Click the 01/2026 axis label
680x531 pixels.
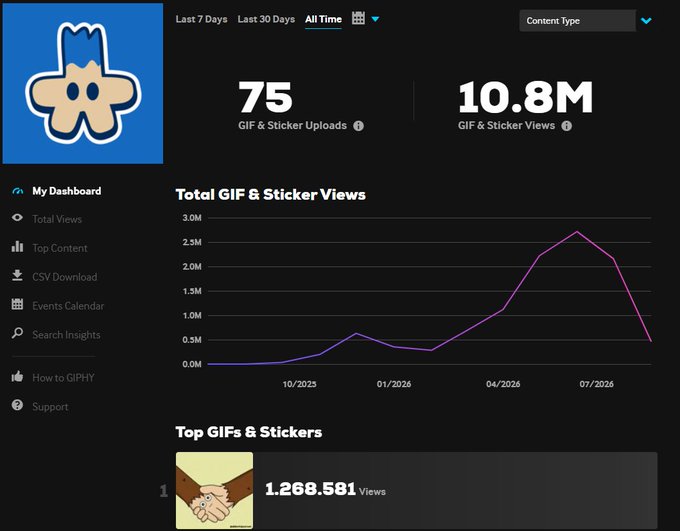tap(394, 384)
